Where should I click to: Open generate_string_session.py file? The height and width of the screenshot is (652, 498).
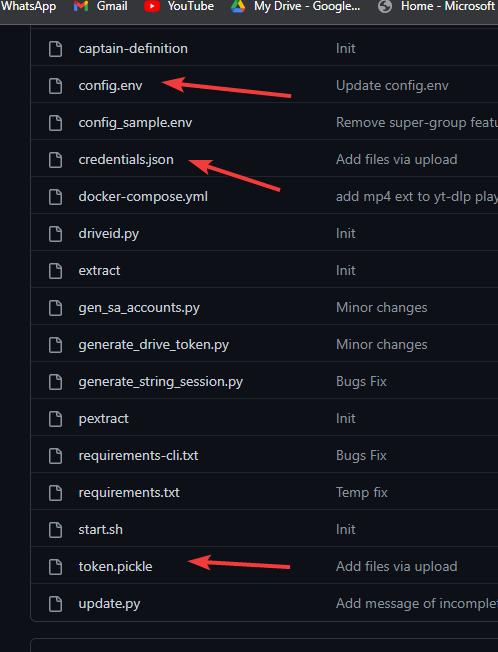click(160, 382)
